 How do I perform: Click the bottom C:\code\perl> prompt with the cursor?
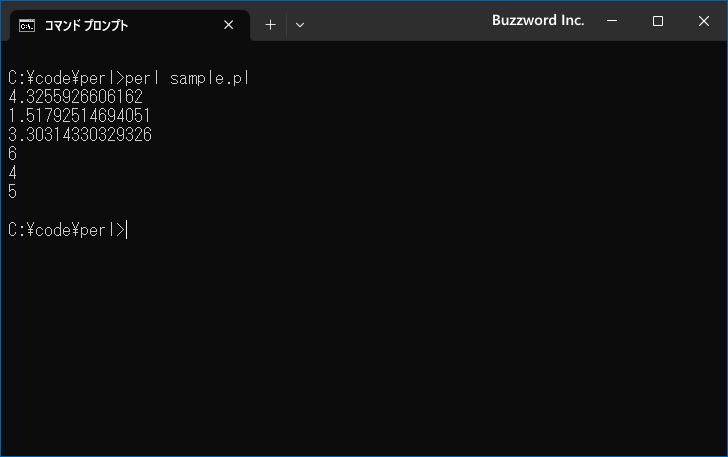click(x=65, y=230)
